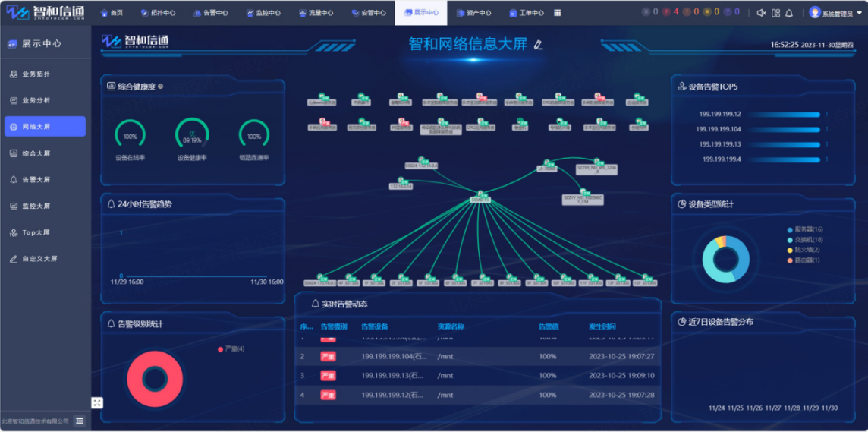Select 告警大屏 in the sidebar

click(36, 180)
